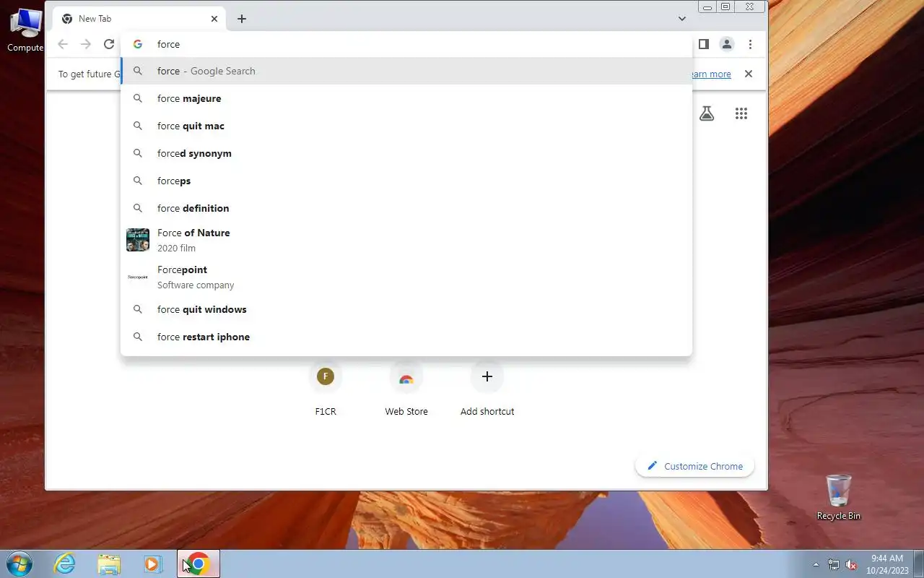Select the Recycle Bin desktop icon
Image resolution: width=924 pixels, height=578 pixels.
coord(839,497)
